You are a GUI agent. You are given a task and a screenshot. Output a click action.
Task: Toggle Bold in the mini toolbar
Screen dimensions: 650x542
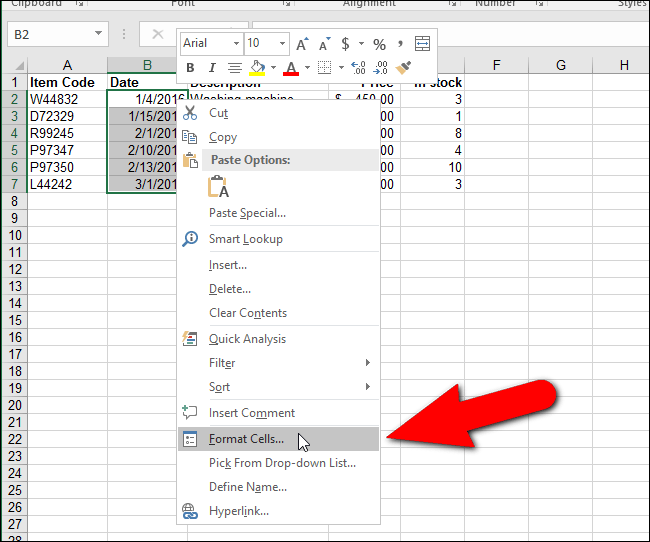(190, 68)
